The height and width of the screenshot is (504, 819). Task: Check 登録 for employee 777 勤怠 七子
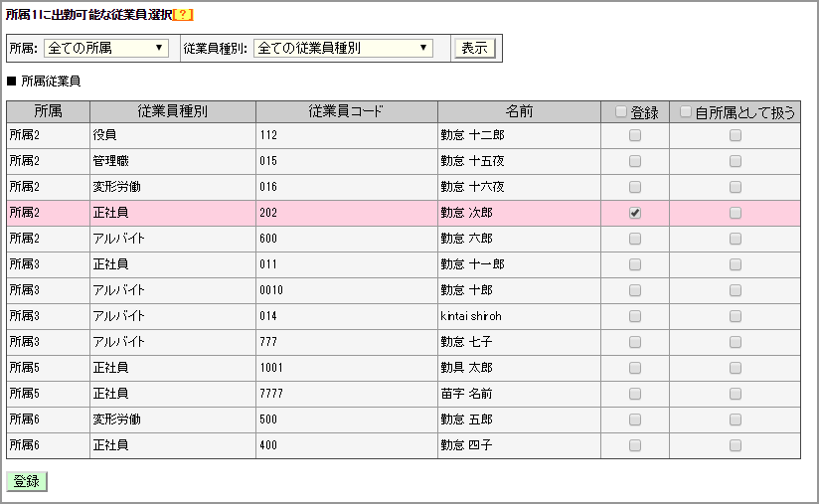pos(635,342)
